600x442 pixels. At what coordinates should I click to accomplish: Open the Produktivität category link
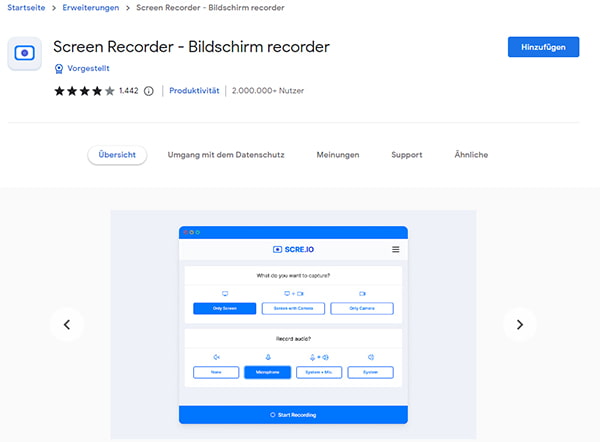194,91
